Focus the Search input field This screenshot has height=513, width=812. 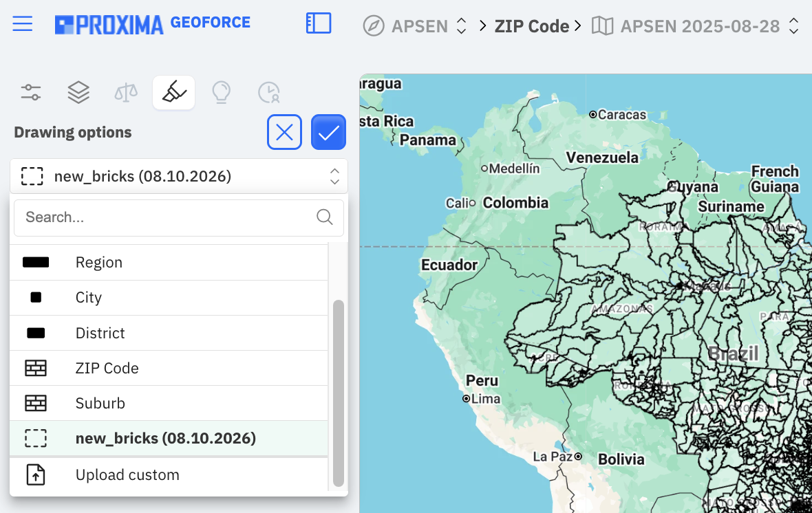coord(179,217)
